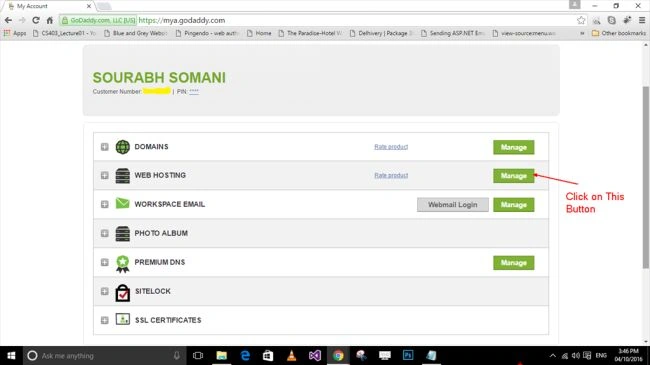Bookmark this page with the star icon
650x365 pixels.
coord(581,20)
